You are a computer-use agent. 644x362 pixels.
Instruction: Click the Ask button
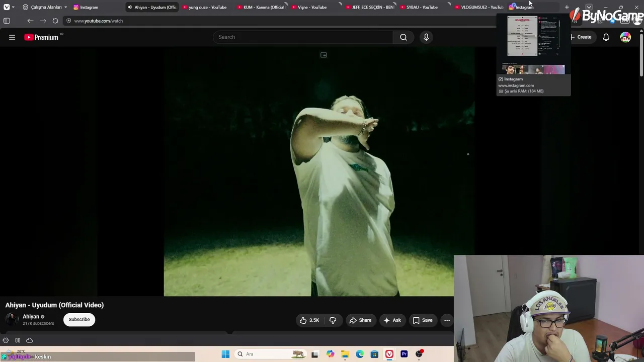pos(392,320)
